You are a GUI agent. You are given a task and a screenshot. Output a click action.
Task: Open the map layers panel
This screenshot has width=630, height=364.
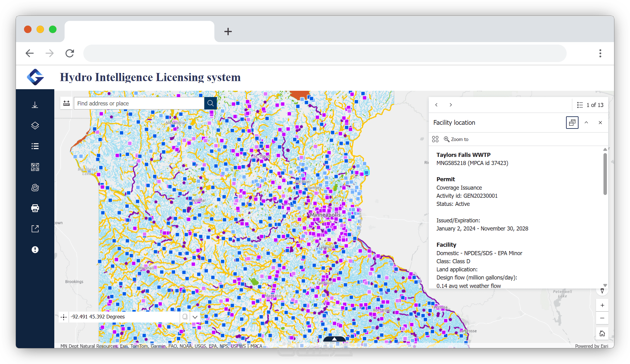35,125
